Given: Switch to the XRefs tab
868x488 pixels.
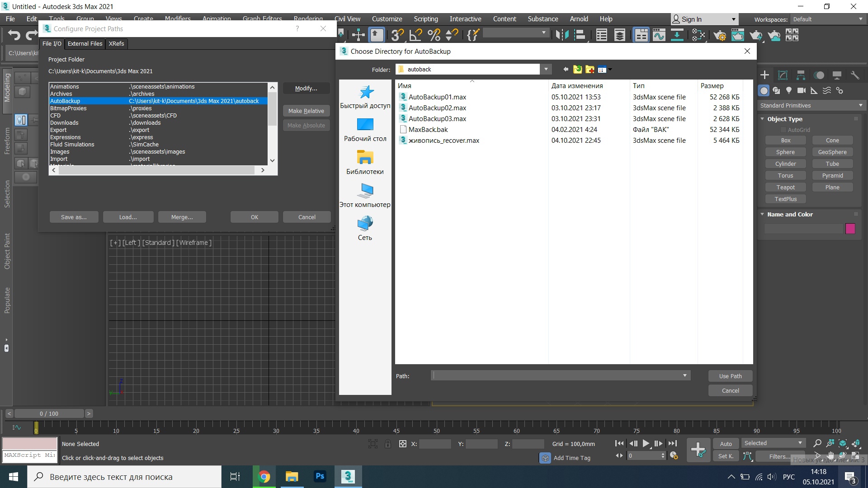Looking at the screenshot, I should [x=116, y=43].
